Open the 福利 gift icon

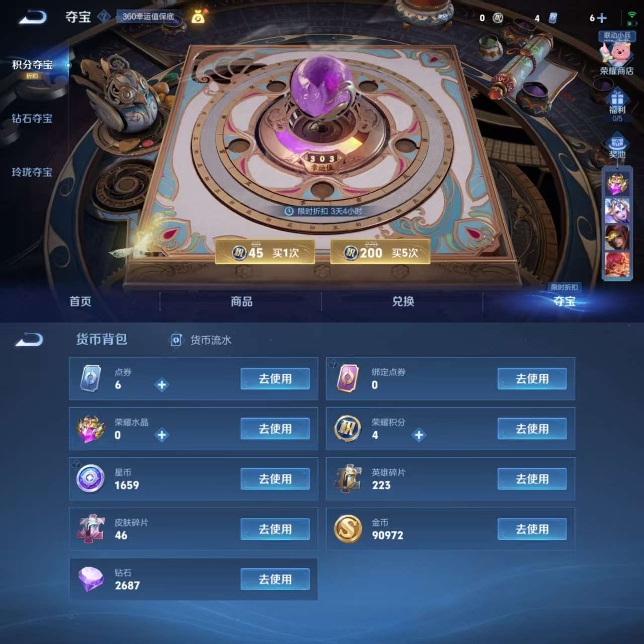click(617, 105)
